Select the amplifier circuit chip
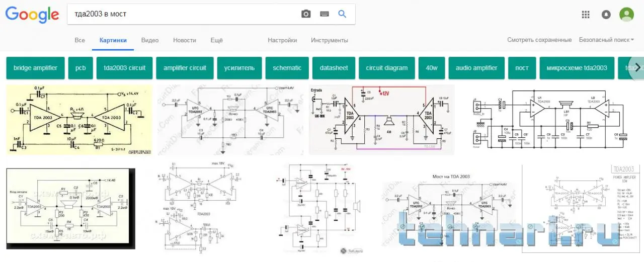The image size is (644, 262). click(x=185, y=68)
